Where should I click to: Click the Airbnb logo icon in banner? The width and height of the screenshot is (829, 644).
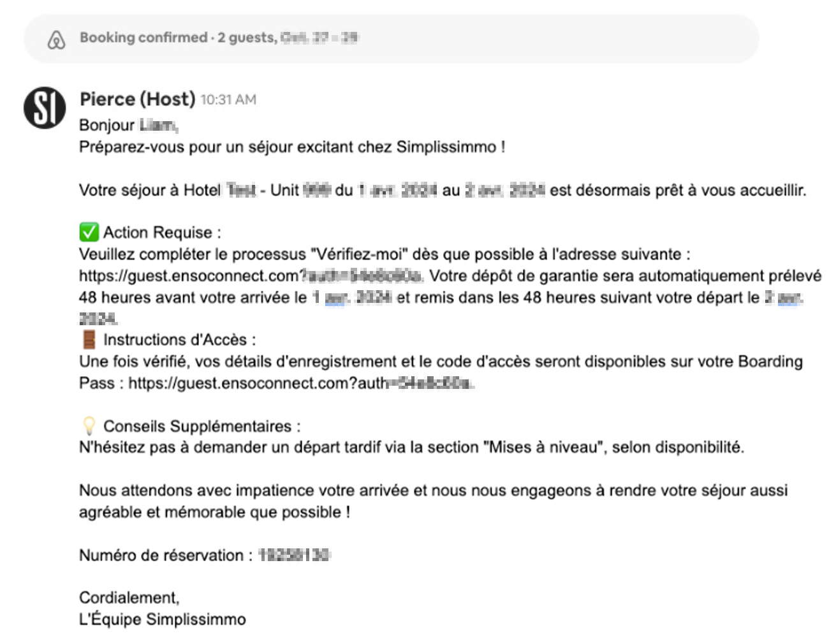[x=57, y=40]
